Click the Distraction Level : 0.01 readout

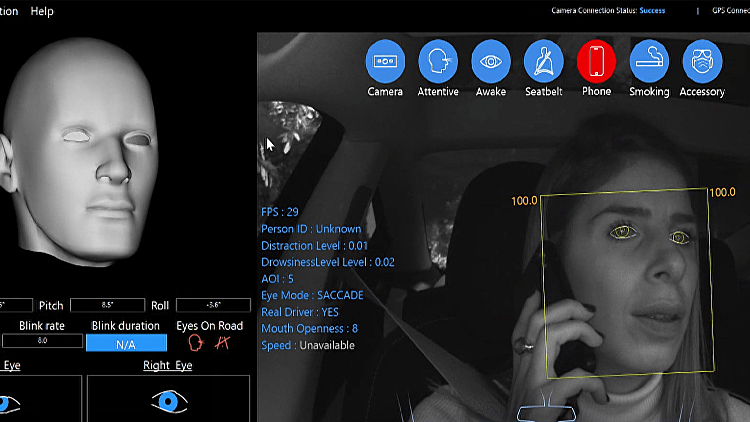click(314, 245)
